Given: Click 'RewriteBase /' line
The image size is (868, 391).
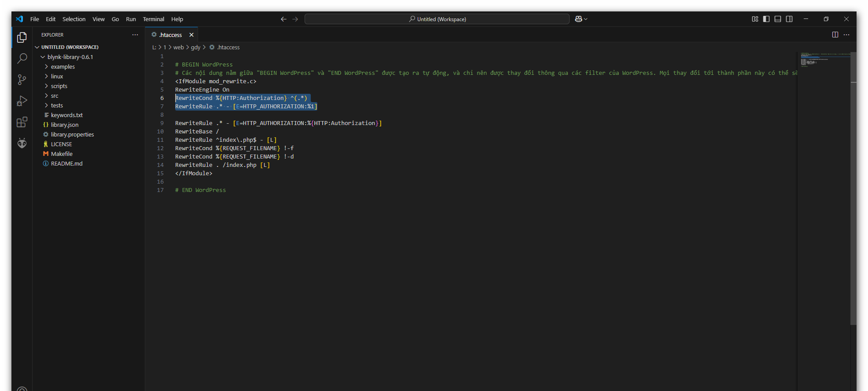Looking at the screenshot, I should (x=197, y=132).
